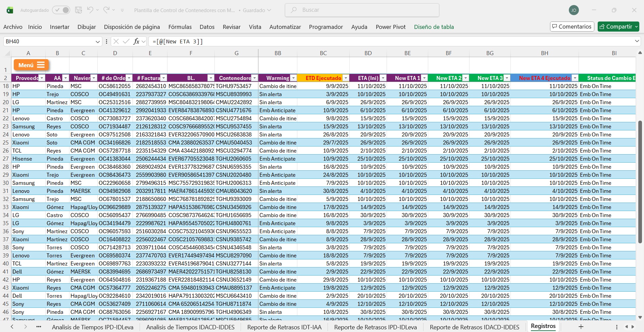Click the orange Menú button
The height and width of the screenshot is (332, 644).
coord(31,65)
